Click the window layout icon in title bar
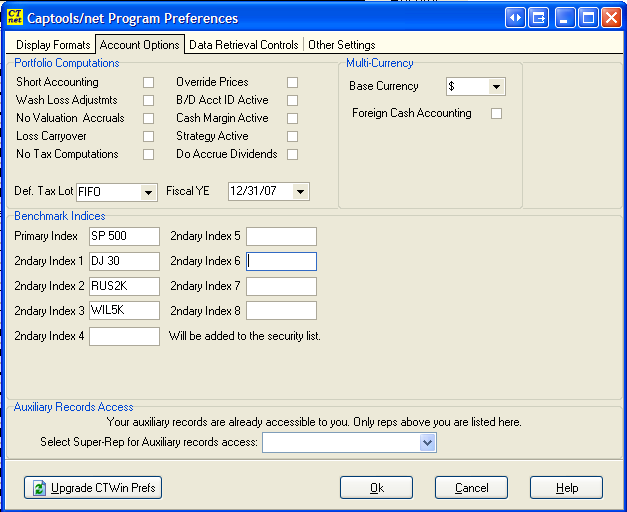Screen dimensions: 627x512 (x=540, y=18)
